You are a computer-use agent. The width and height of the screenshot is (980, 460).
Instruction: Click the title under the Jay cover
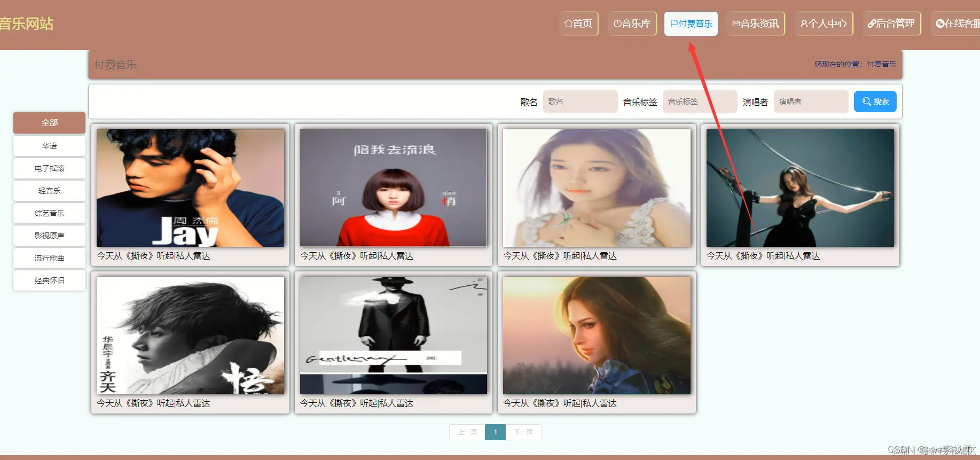(153, 256)
